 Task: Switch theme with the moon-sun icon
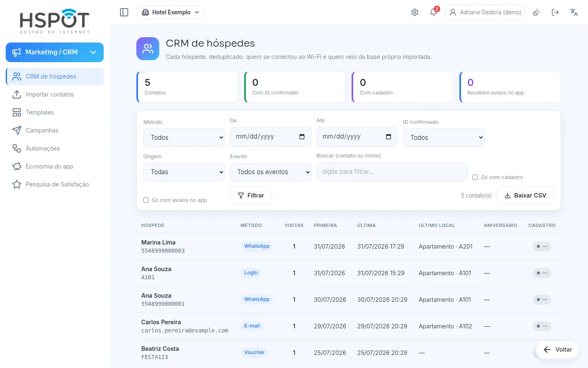click(x=537, y=12)
